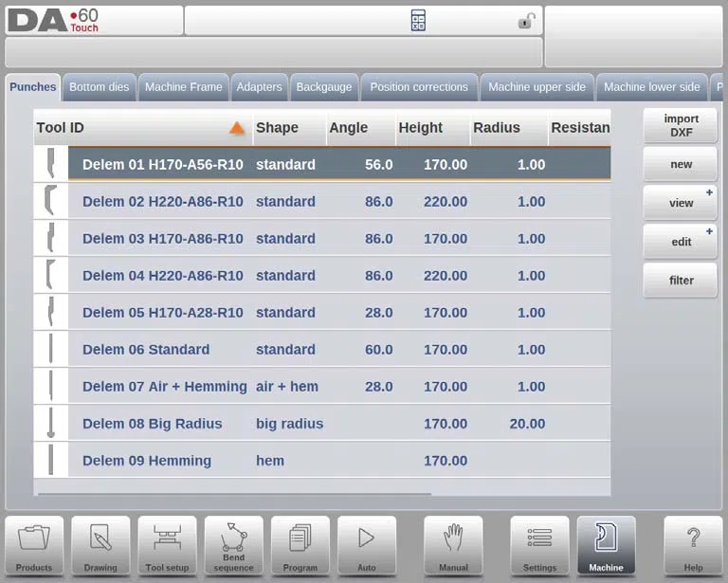728x583 pixels.
Task: Open Bend sequence mode
Action: (233, 546)
